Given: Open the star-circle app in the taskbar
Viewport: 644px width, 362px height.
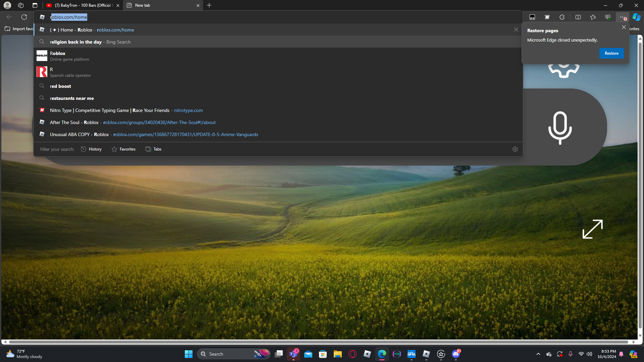Looking at the screenshot, I should (x=441, y=354).
